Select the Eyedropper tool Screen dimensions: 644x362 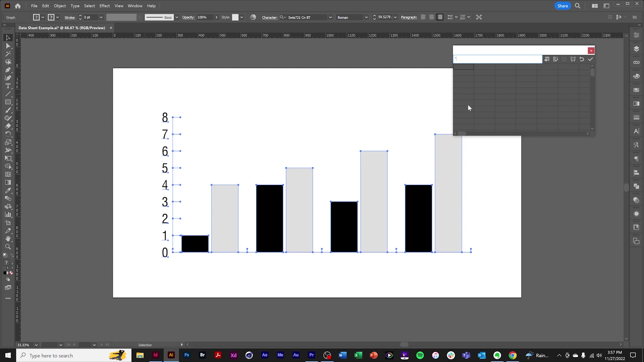point(8,190)
